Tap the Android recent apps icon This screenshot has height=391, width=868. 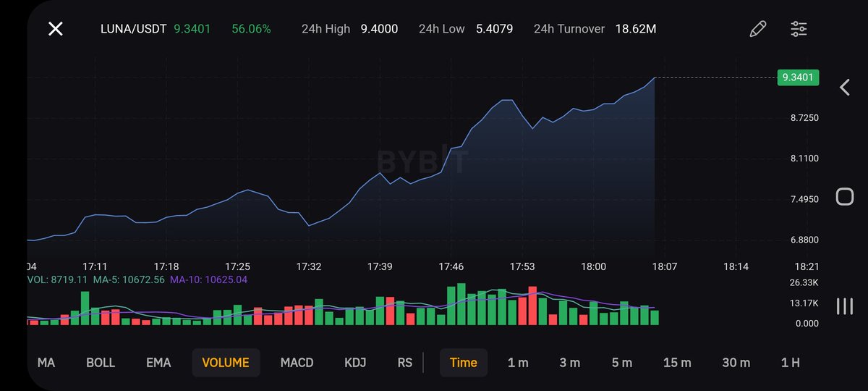[844, 306]
